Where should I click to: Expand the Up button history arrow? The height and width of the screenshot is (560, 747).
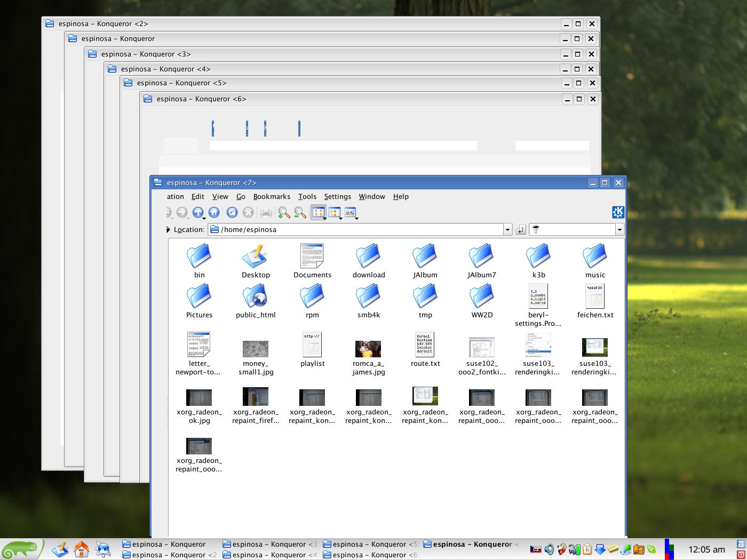point(204,218)
